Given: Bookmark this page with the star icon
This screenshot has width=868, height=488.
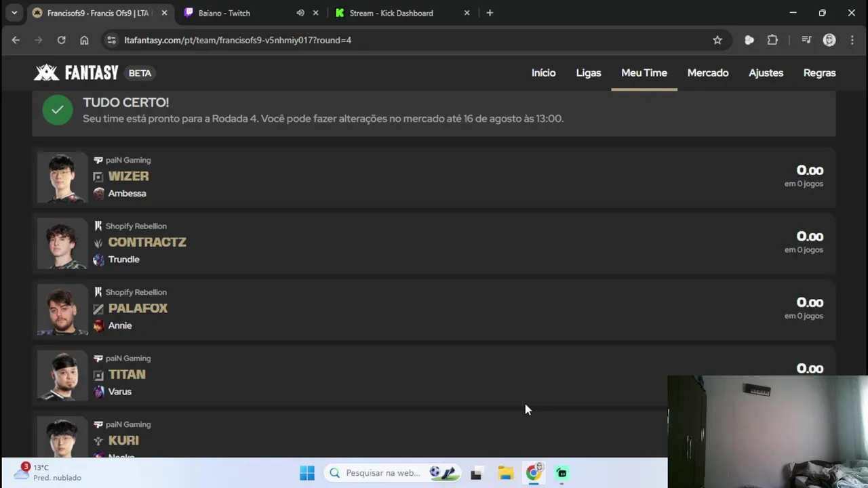Looking at the screenshot, I should (717, 40).
